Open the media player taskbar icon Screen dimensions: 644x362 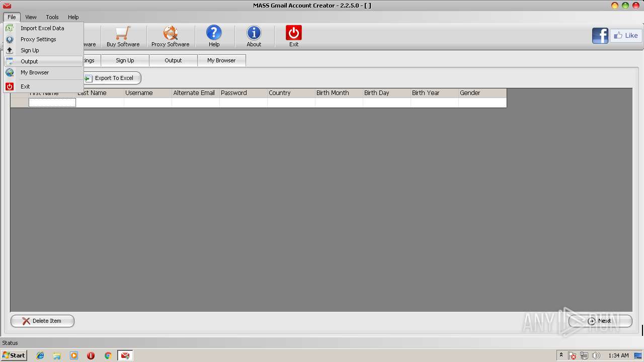[x=74, y=355]
